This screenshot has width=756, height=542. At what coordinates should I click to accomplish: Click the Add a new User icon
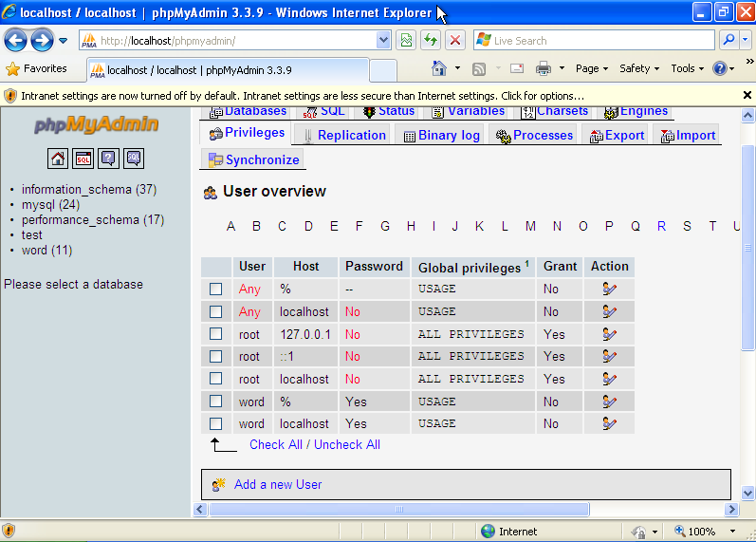[x=219, y=484]
